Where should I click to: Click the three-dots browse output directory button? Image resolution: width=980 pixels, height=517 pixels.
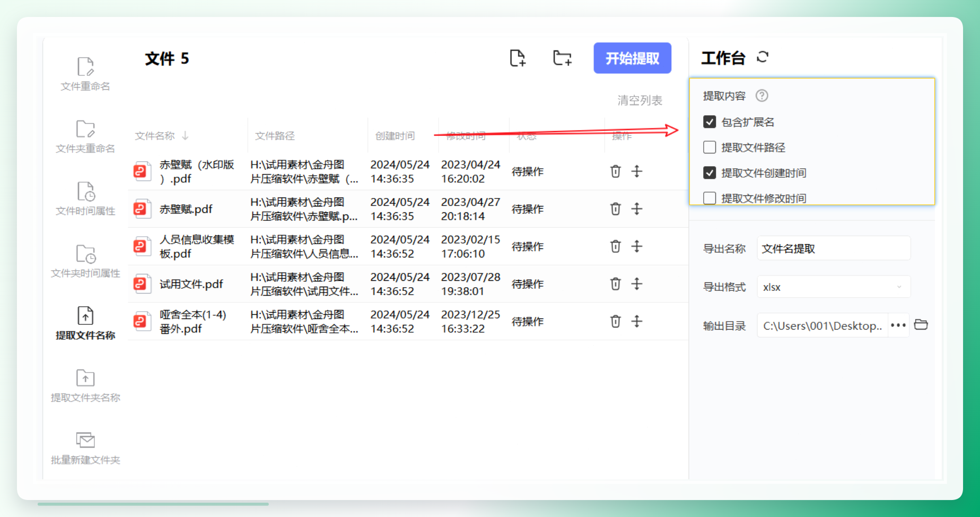[x=898, y=325]
